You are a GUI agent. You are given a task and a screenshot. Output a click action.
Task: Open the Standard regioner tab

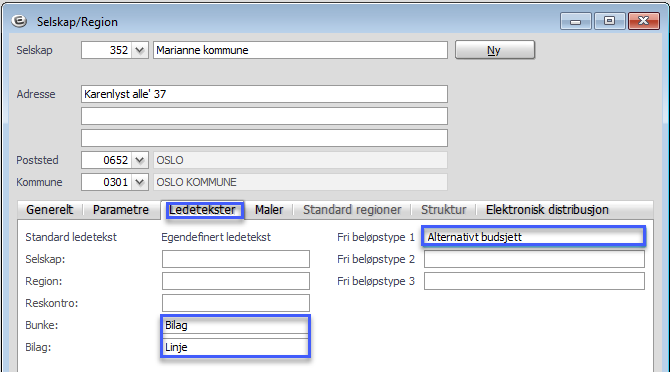[x=352, y=210]
